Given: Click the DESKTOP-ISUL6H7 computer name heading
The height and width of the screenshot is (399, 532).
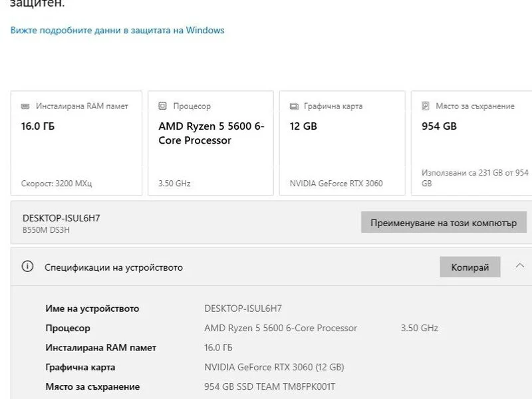Looking at the screenshot, I should click(x=61, y=218).
